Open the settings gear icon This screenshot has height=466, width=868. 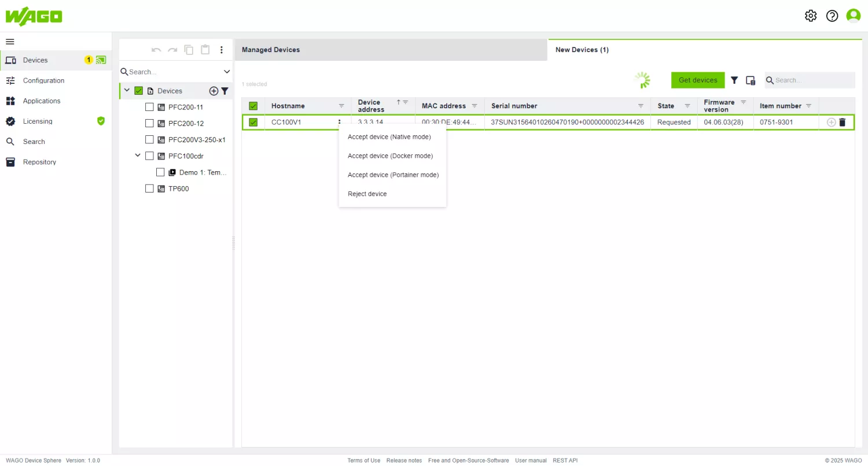click(x=811, y=16)
